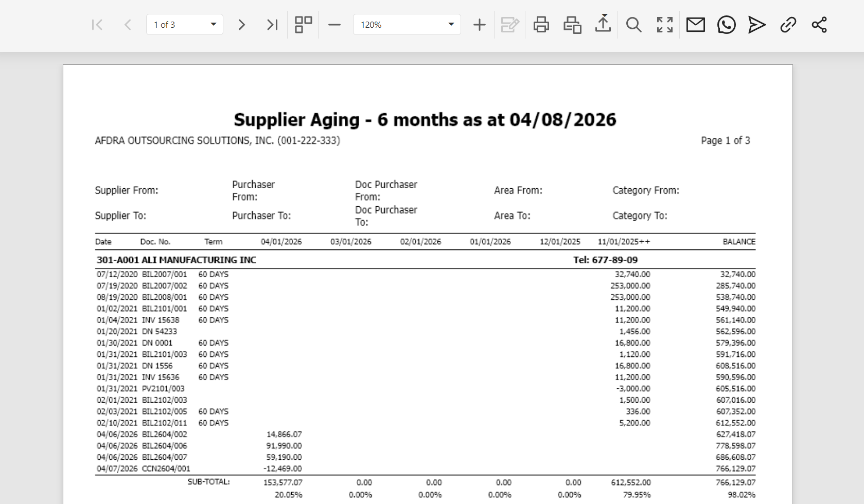Click the 'Doc. No.' column header
This screenshot has height=504, width=864.
coord(155,242)
